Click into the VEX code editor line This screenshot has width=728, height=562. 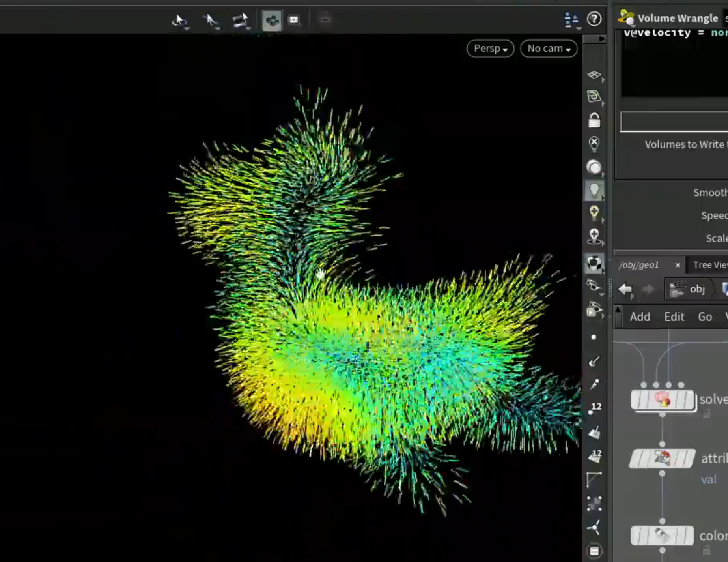675,33
